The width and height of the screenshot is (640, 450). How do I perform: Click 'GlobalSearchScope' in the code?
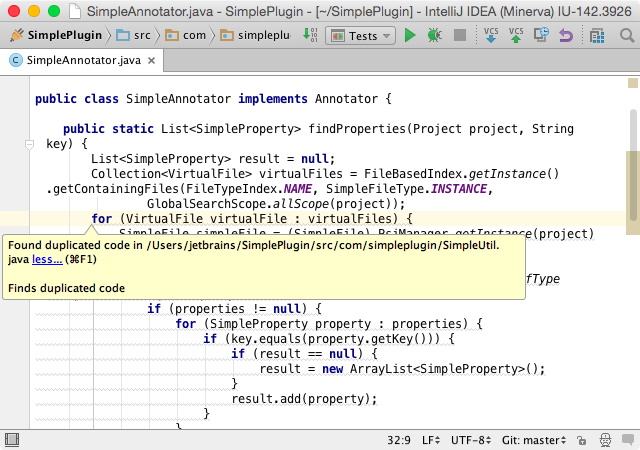coord(206,204)
